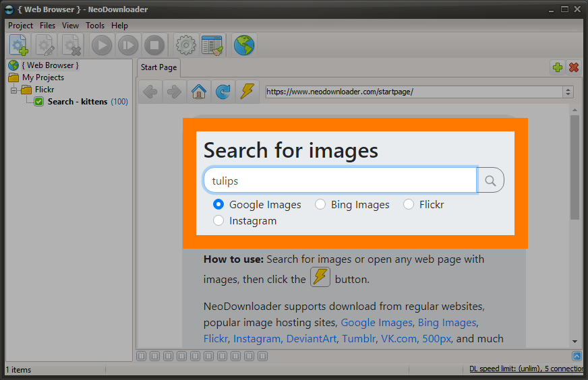Open the web browser globe icon
The width and height of the screenshot is (588, 380).
[244, 45]
